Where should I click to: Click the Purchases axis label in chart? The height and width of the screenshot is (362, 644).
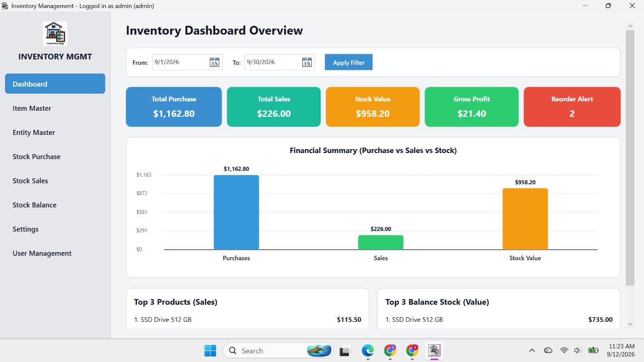[236, 258]
